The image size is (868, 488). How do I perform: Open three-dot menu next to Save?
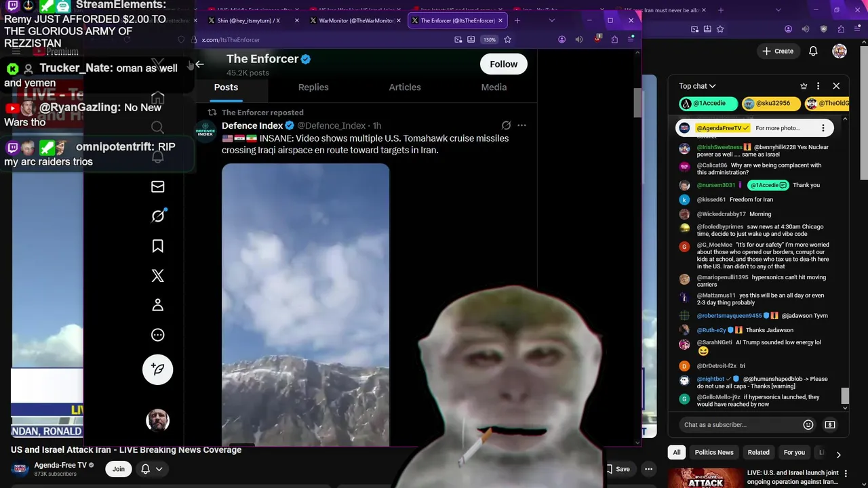pyautogui.click(x=648, y=469)
